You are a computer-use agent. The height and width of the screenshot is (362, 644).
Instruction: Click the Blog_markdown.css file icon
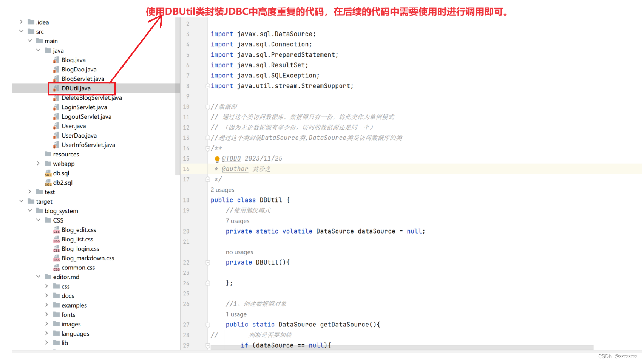pos(56,258)
